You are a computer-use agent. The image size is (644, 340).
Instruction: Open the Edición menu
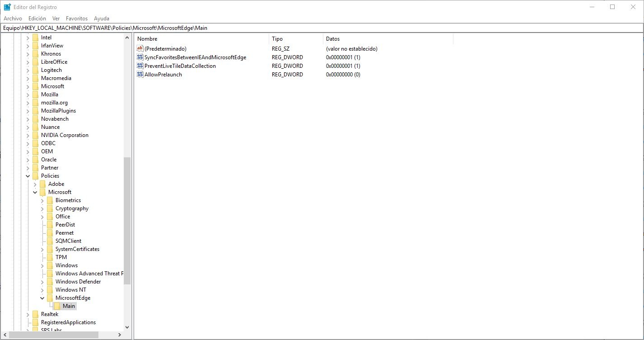click(x=37, y=19)
